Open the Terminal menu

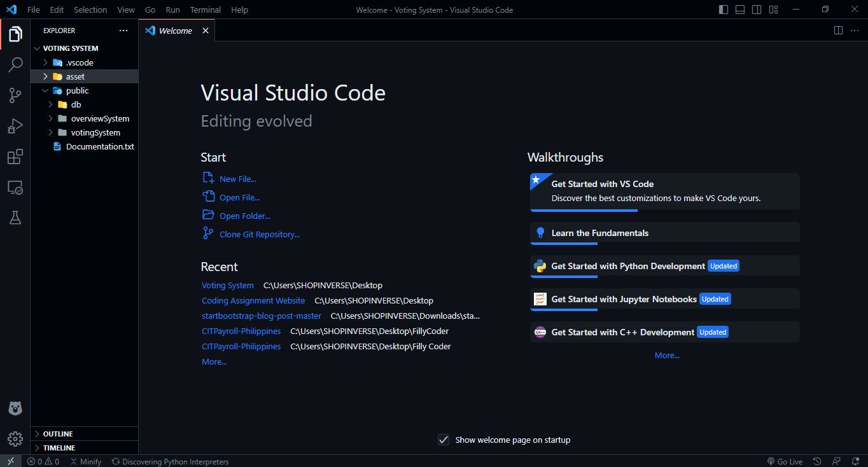pyautogui.click(x=205, y=10)
